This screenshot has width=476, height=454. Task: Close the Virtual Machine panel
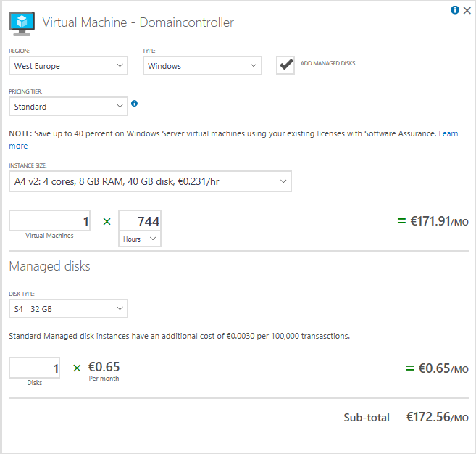click(x=467, y=11)
